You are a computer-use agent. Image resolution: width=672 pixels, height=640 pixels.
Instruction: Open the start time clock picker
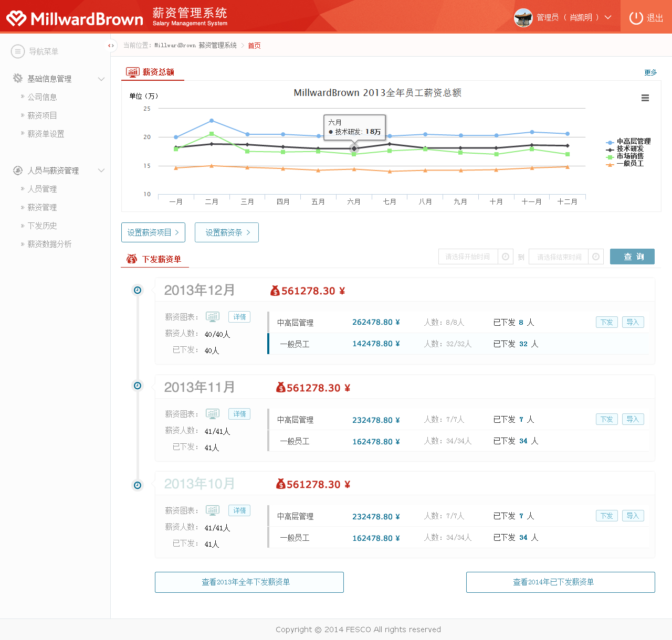[x=506, y=257]
